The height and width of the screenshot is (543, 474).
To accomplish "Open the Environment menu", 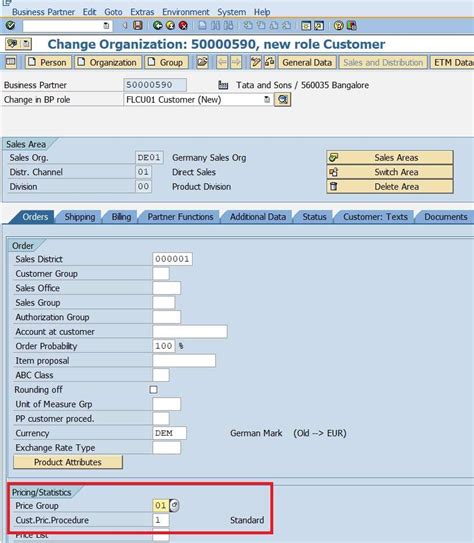I will tap(186, 12).
